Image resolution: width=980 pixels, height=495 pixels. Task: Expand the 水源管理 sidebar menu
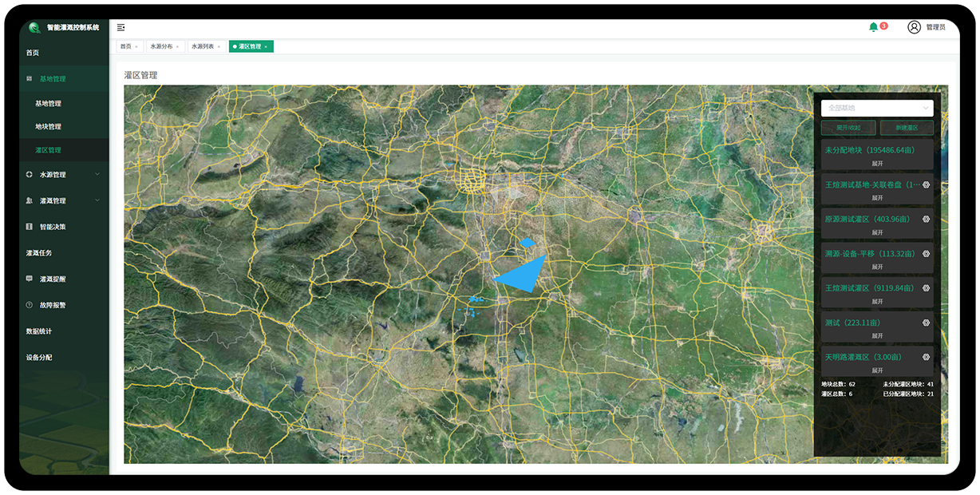coord(64,174)
